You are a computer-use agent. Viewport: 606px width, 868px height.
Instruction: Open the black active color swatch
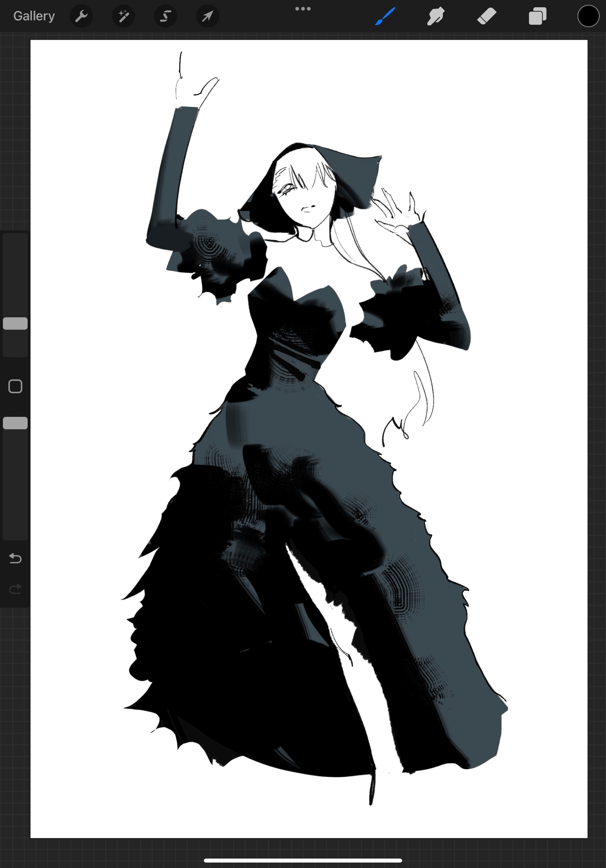pyautogui.click(x=588, y=16)
